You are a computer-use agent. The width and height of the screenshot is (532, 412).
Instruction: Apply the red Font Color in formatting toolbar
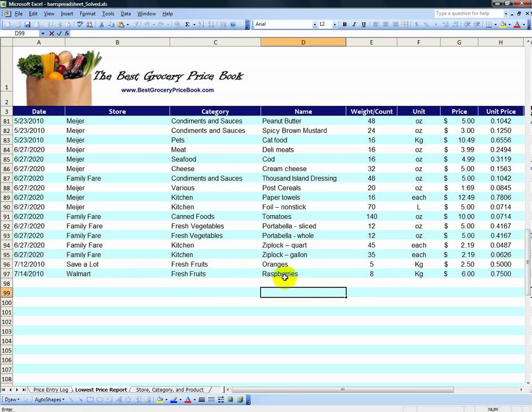tap(517, 25)
